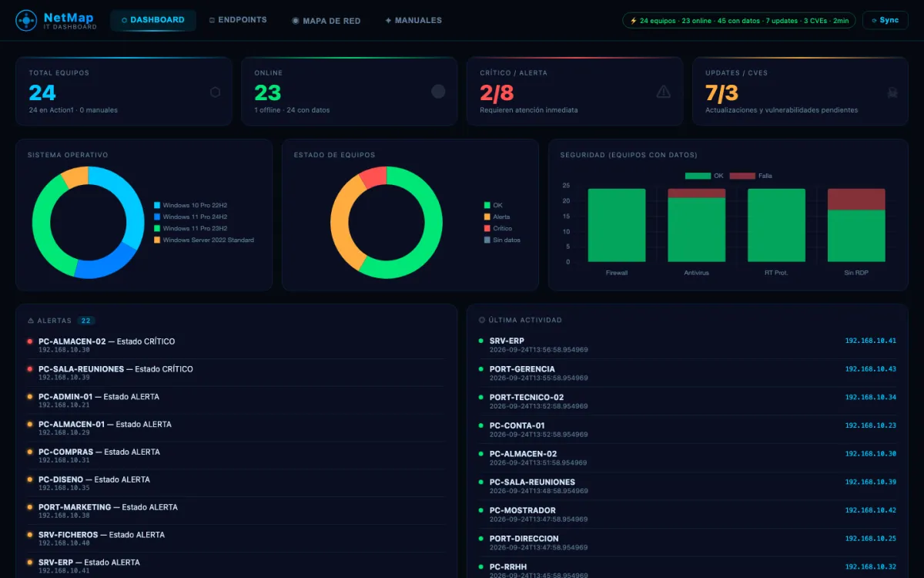
Task: Click the Última Actividad clock icon
Action: pyautogui.click(x=482, y=320)
